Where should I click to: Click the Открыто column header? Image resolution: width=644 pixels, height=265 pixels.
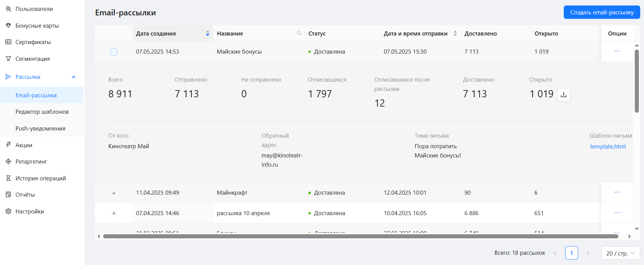coord(546,33)
